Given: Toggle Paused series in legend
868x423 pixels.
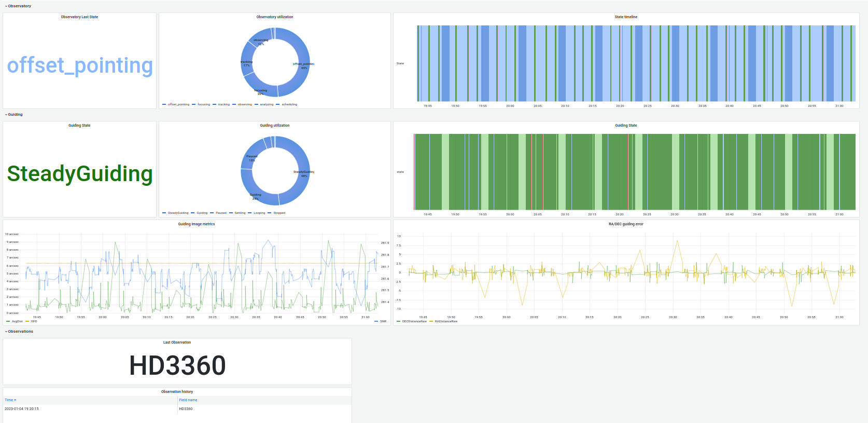Looking at the screenshot, I should [x=221, y=213].
